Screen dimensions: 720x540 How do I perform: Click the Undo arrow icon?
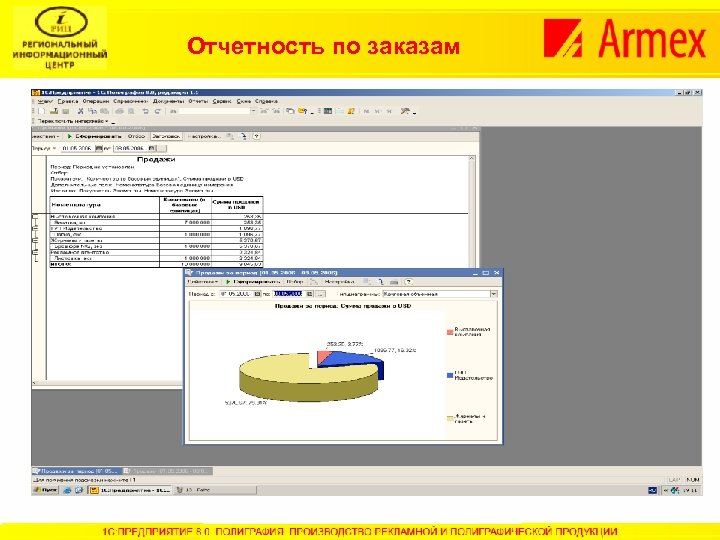tap(146, 111)
